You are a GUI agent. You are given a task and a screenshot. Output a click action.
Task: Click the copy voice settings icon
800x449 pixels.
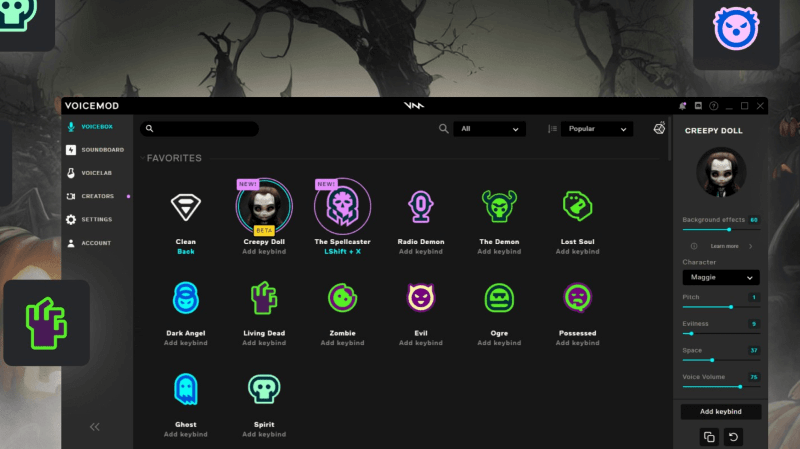(x=709, y=437)
